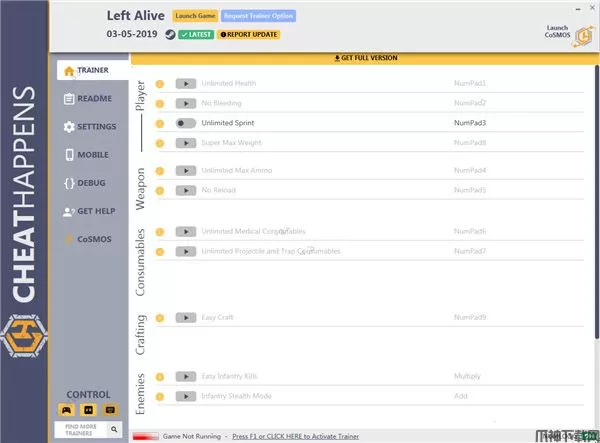Open the GET HELP tab
Screen dimensions: 600x443
89,211
